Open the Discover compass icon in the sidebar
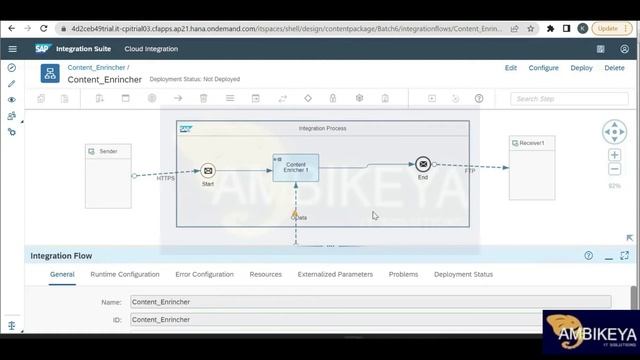 point(12,68)
